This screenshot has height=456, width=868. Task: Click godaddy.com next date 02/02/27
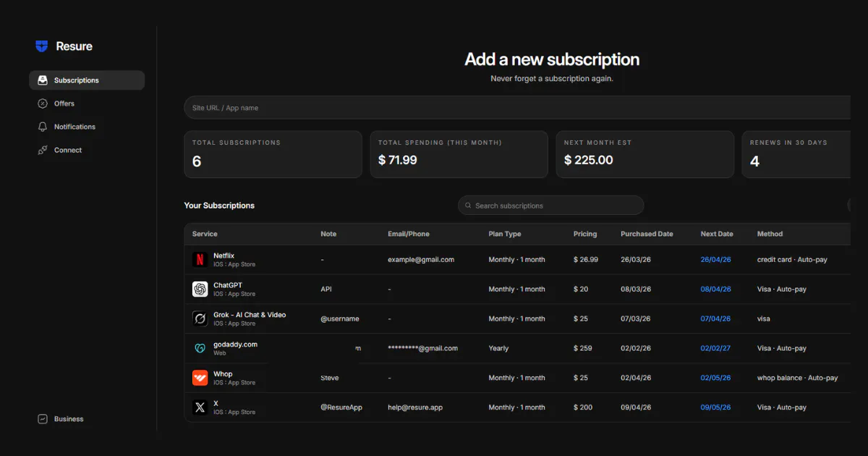click(x=715, y=348)
